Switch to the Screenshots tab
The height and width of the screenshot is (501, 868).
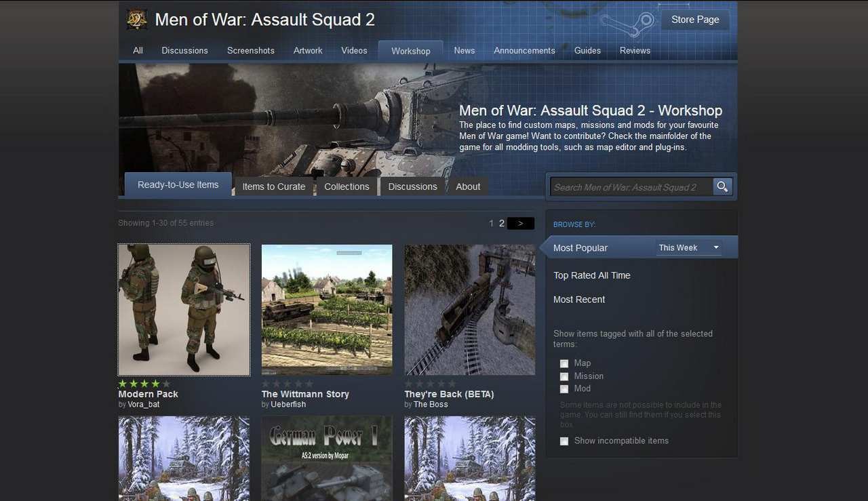(250, 51)
